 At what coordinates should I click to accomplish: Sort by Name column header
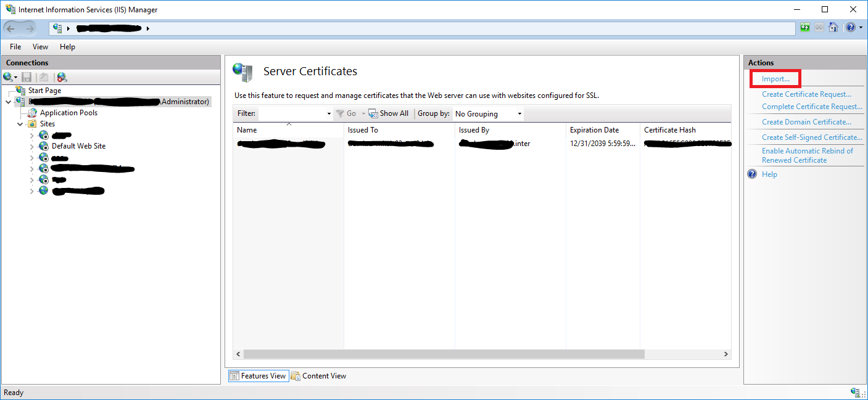click(x=288, y=130)
